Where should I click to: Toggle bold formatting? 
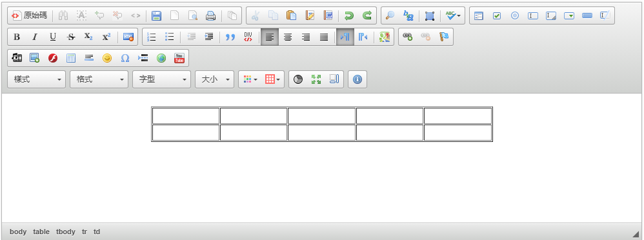pyautogui.click(x=17, y=37)
